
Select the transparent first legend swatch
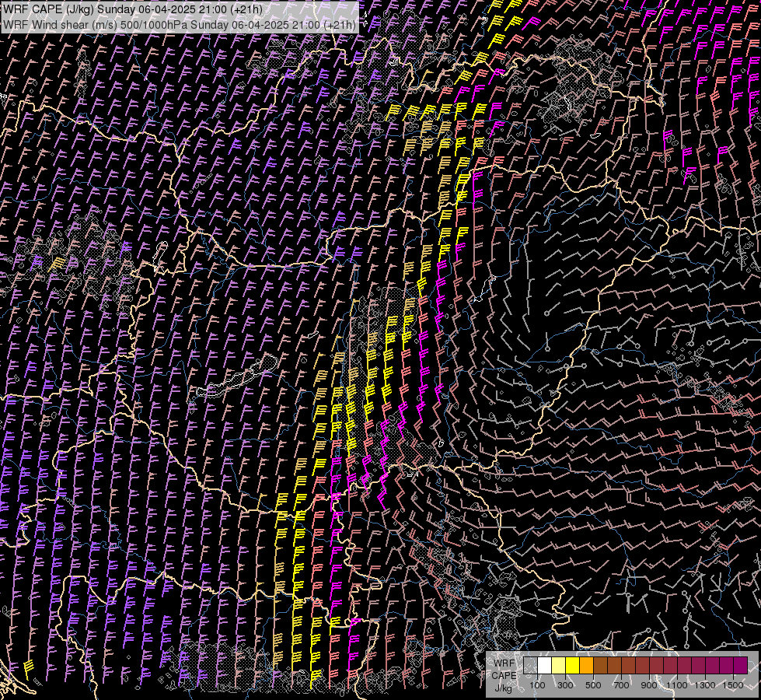(x=530, y=666)
